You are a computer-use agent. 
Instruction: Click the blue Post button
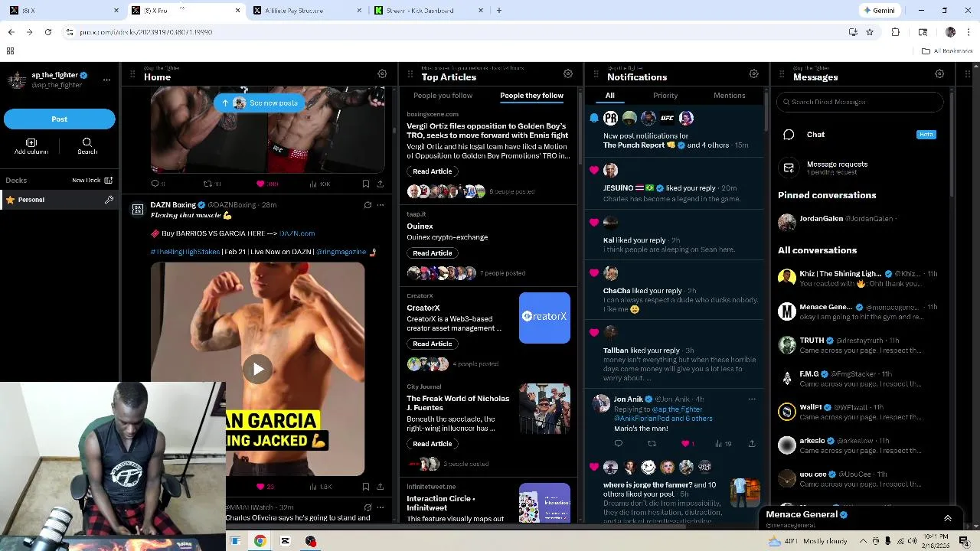(60, 119)
